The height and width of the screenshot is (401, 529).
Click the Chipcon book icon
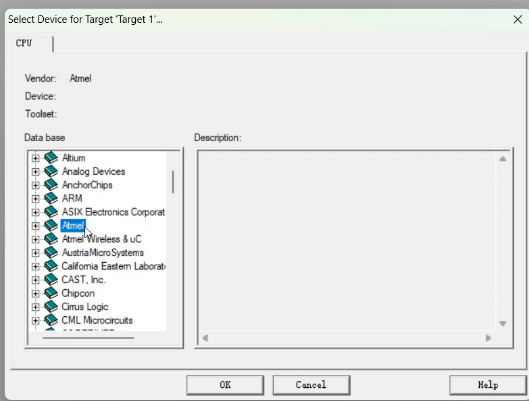click(51, 293)
